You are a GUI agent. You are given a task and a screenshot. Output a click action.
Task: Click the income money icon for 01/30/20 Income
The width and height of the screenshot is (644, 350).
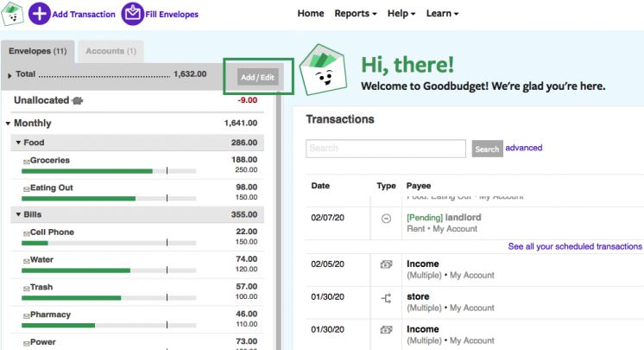386,329
